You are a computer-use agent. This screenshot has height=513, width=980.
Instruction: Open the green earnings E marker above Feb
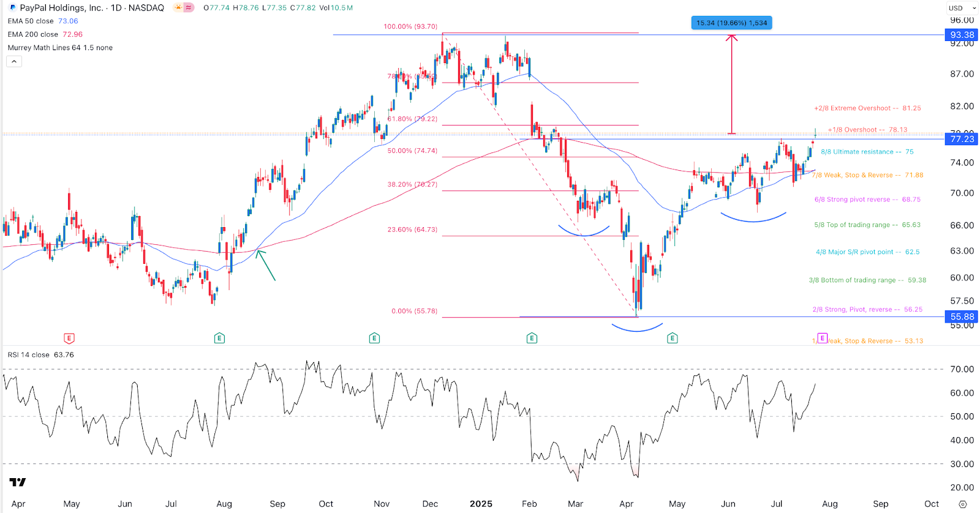coord(532,338)
